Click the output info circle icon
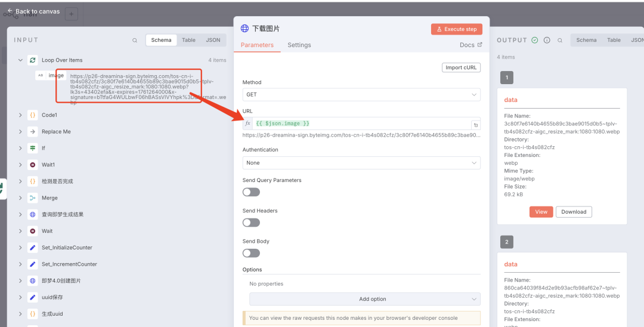644x327 pixels. click(x=547, y=41)
